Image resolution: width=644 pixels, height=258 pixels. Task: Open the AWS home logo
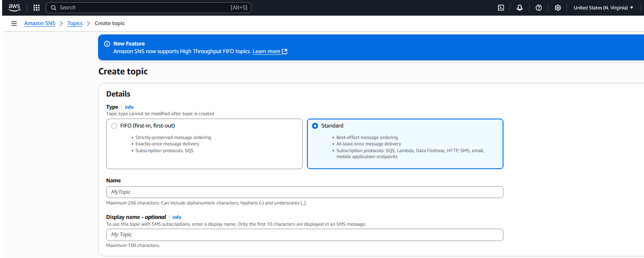click(x=14, y=8)
